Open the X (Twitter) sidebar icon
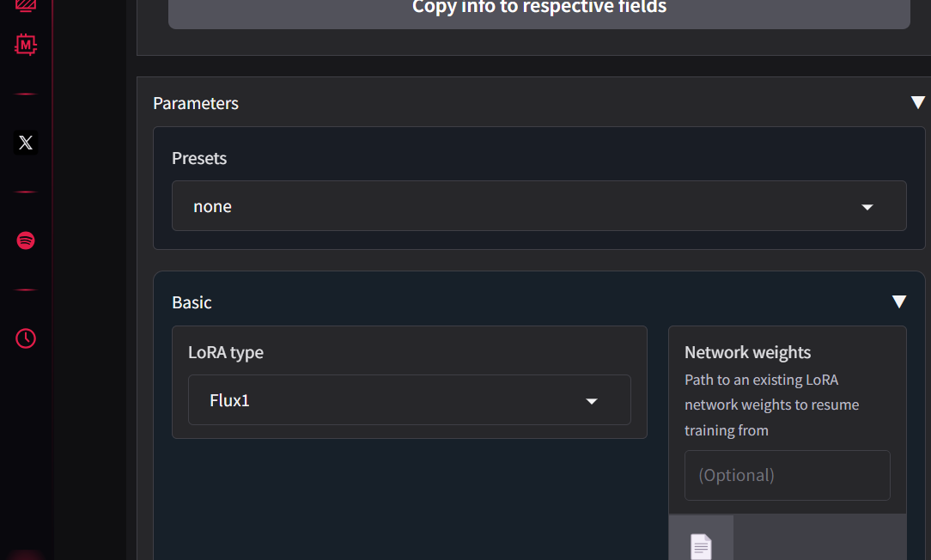This screenshot has height=560, width=931. click(26, 143)
